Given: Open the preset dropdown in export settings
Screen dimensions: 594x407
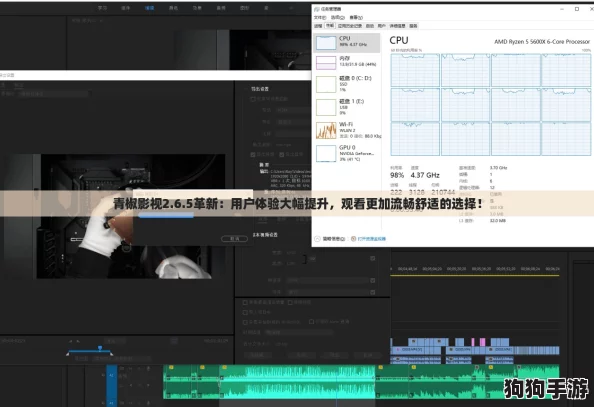Looking at the screenshot, I should (294, 122).
